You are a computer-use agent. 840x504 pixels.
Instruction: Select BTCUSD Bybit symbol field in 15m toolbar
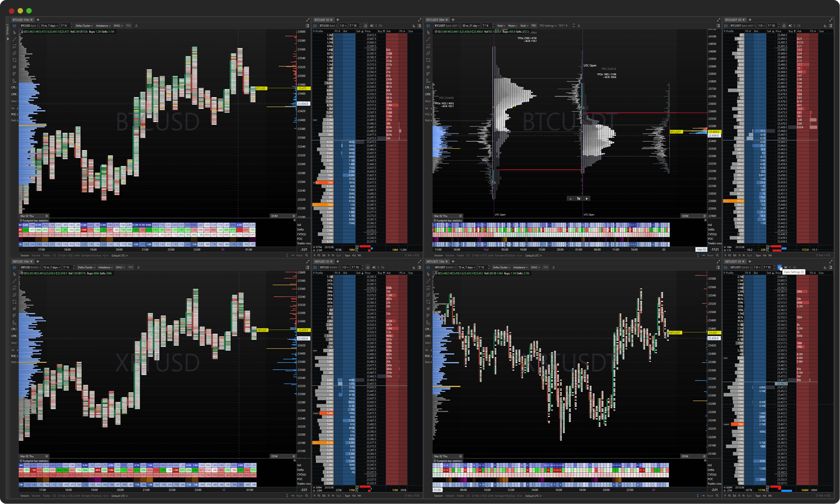point(28,25)
